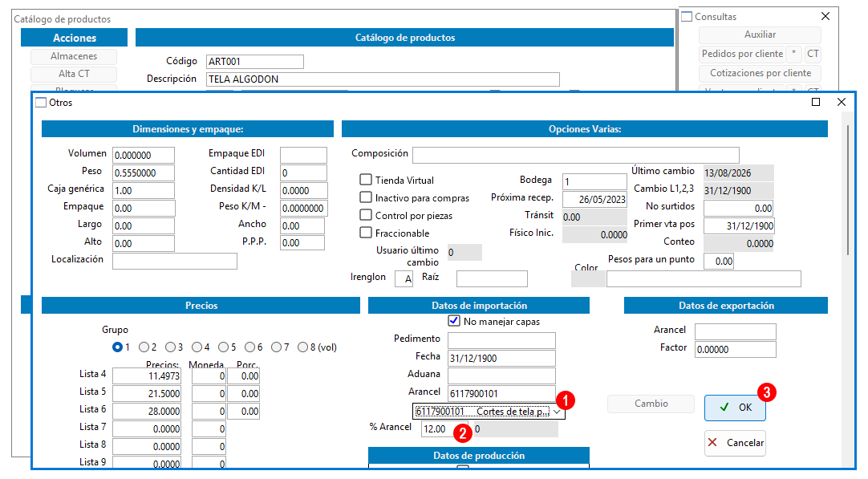Click the disabled Cambio button

click(x=651, y=404)
